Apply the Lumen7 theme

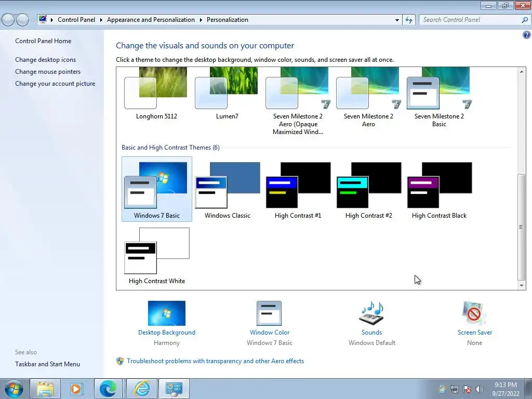point(227,94)
